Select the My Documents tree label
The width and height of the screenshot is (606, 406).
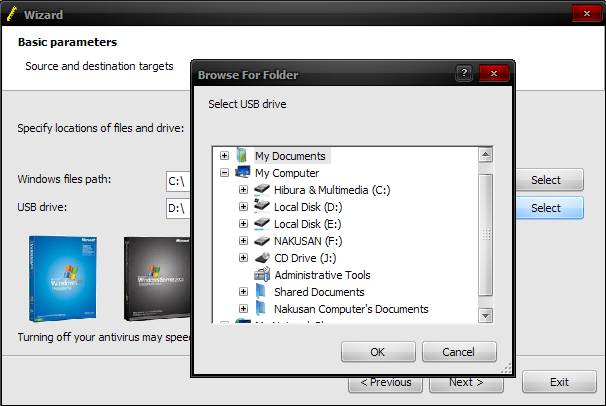(290, 156)
